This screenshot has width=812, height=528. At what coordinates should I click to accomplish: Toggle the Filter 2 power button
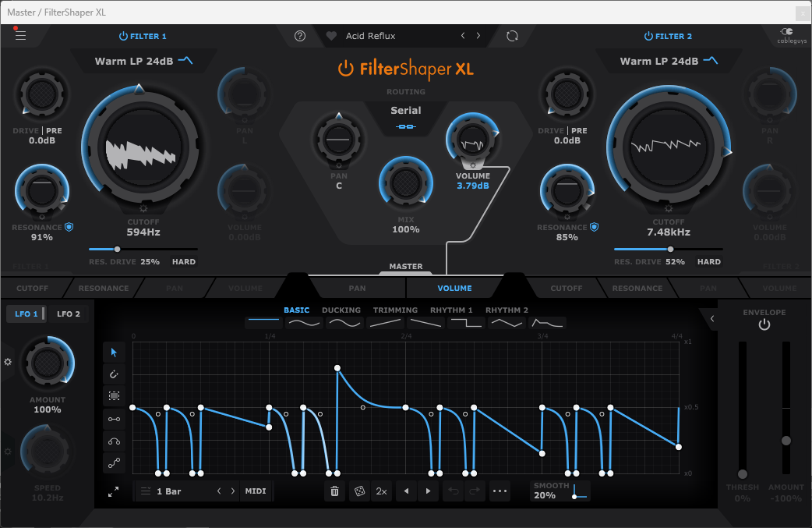648,37
